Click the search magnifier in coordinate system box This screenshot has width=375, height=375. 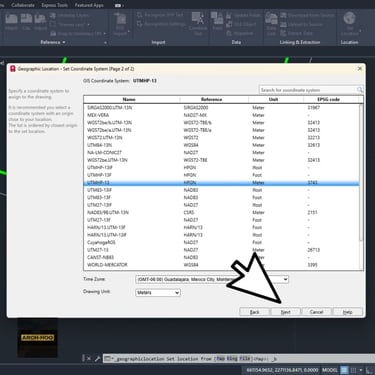pos(360,90)
